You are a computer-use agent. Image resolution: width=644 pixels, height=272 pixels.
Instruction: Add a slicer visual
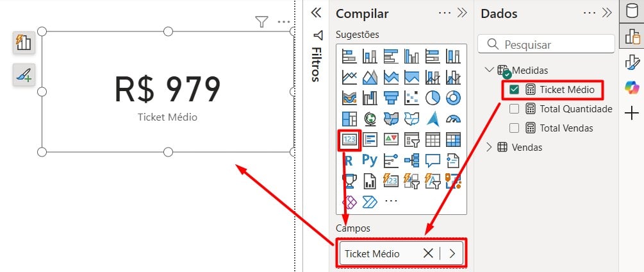coord(411,140)
